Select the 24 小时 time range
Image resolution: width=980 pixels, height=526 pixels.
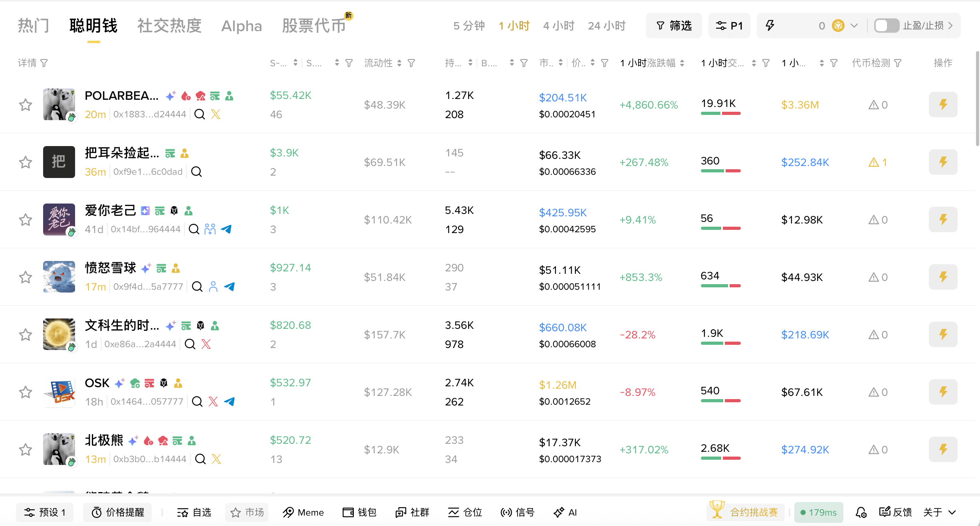pyautogui.click(x=606, y=26)
